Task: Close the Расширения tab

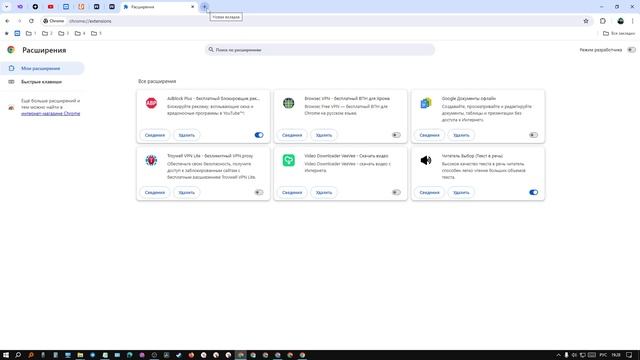Action: point(193,7)
